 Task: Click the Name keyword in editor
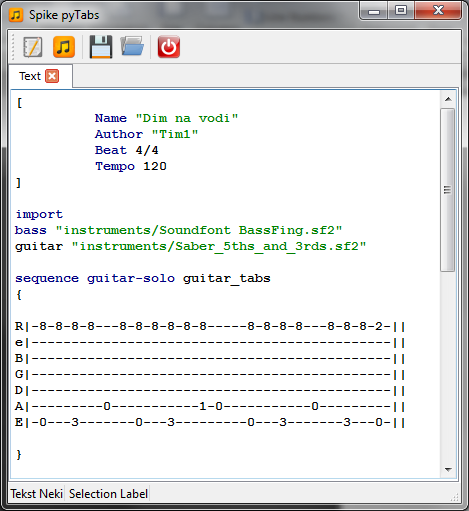(x=111, y=118)
